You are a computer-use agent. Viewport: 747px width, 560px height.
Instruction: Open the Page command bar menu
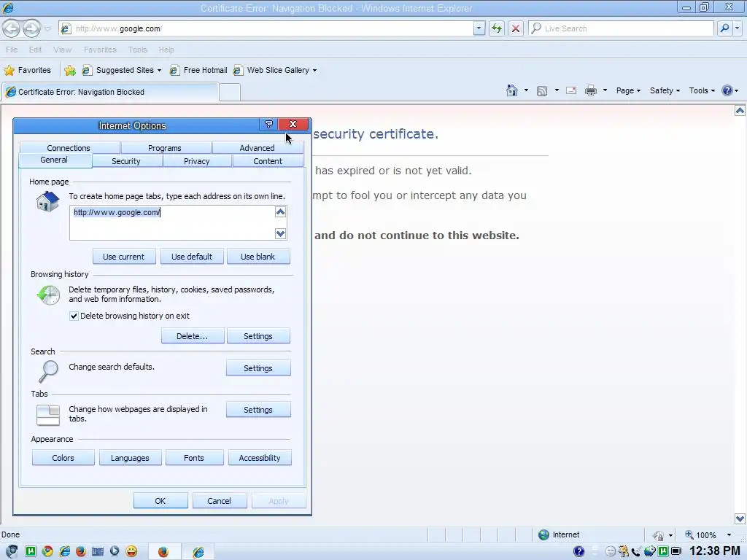point(628,90)
